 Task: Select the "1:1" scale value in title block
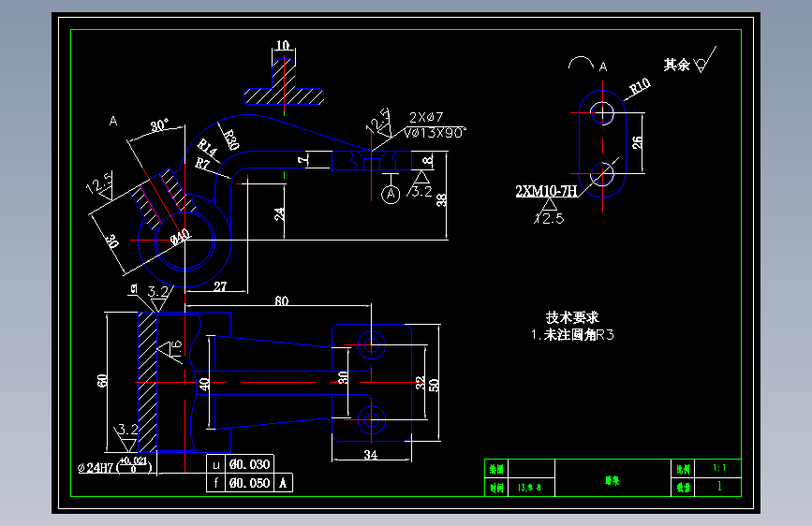719,468
